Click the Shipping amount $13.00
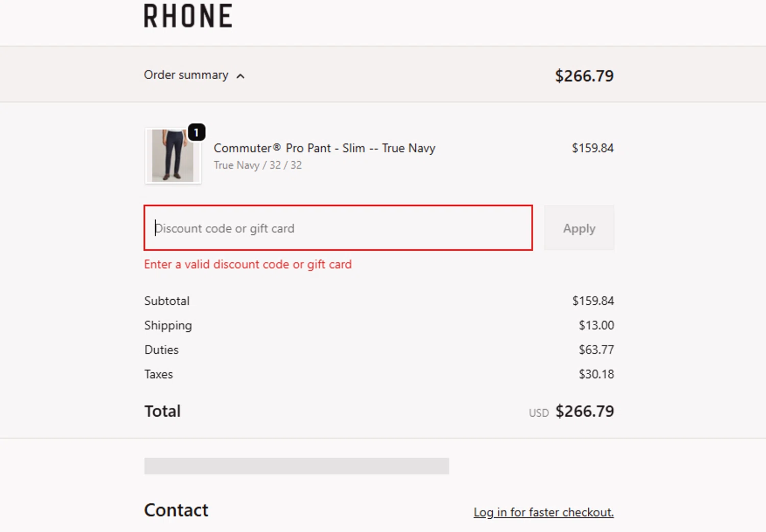This screenshot has width=766, height=532. (x=596, y=325)
